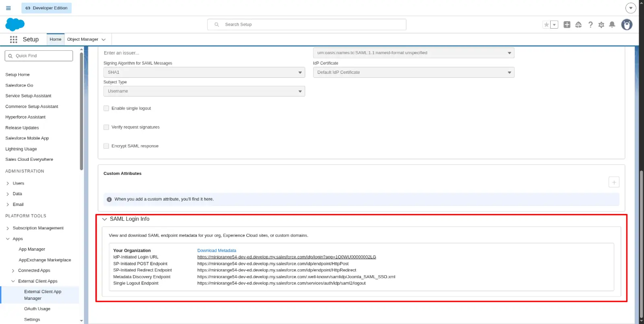This screenshot has width=644, height=324.
Task: Open the hamburger menu icon
Action: tap(8, 8)
